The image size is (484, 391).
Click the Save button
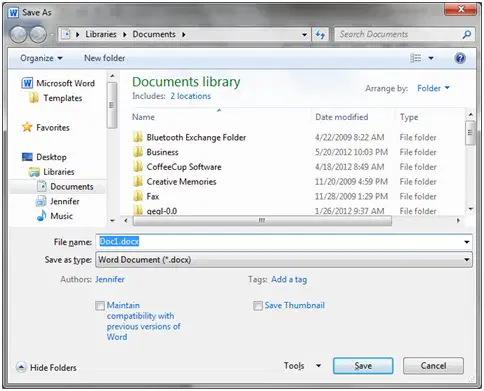tap(363, 366)
